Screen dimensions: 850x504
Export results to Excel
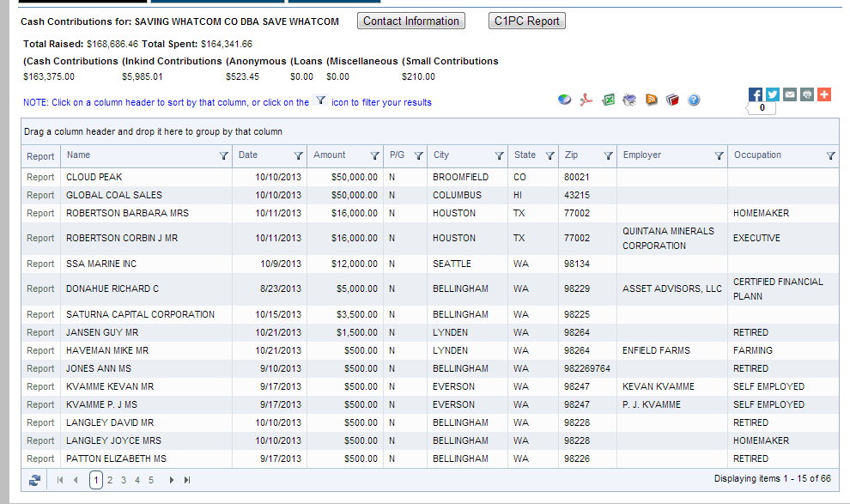(608, 100)
